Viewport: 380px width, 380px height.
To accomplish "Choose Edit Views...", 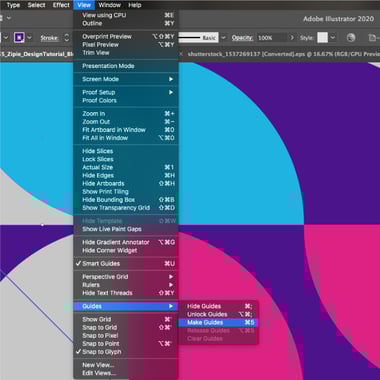I will click(x=126, y=373).
